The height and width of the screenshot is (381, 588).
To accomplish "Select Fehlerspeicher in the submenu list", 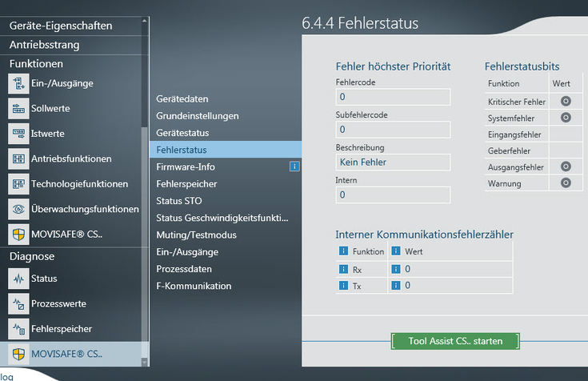I will [x=186, y=183].
